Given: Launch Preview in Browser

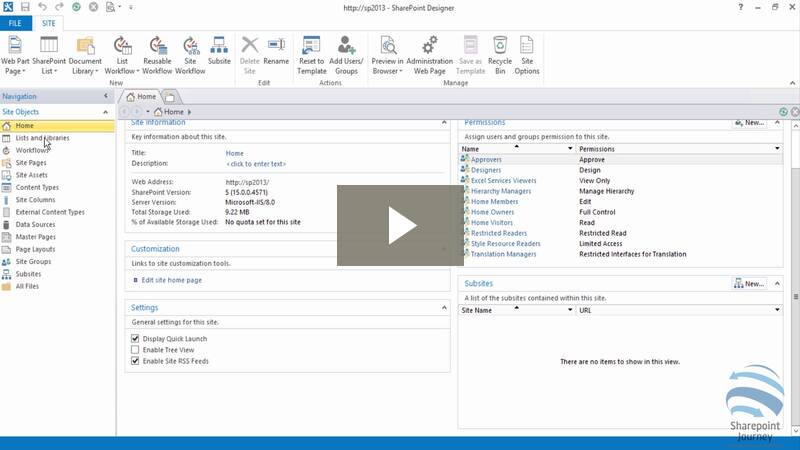Looking at the screenshot, I should [387, 55].
